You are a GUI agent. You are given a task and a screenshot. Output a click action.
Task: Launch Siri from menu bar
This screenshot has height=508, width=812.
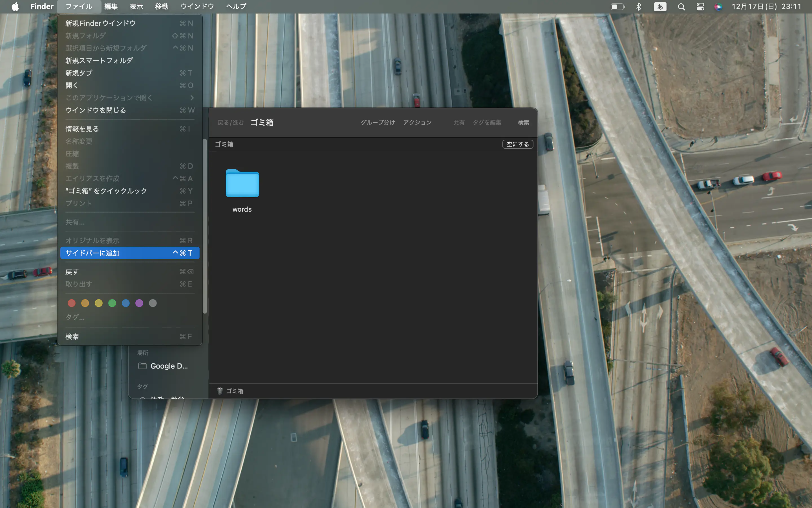pos(718,6)
